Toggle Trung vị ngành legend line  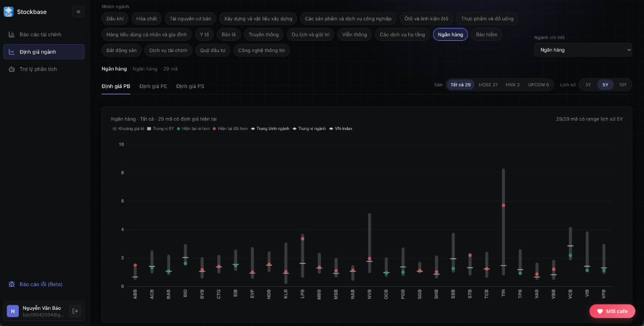[309, 129]
